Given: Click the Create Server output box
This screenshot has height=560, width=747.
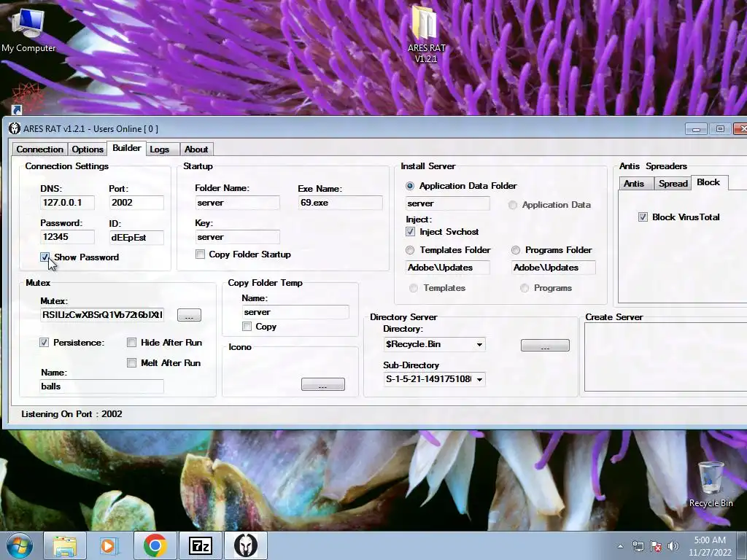Looking at the screenshot, I should [665, 357].
